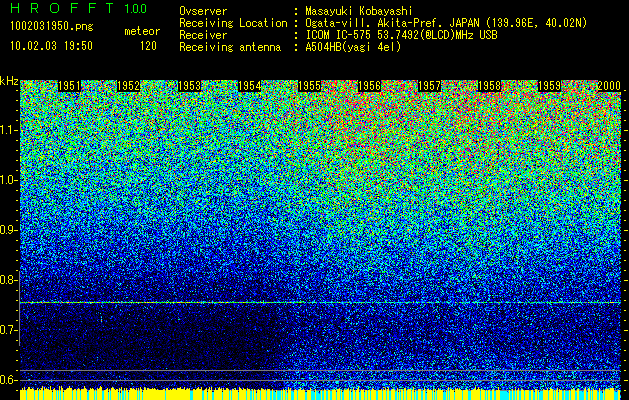Click the 1.0 frequency axis label

pos(8,180)
